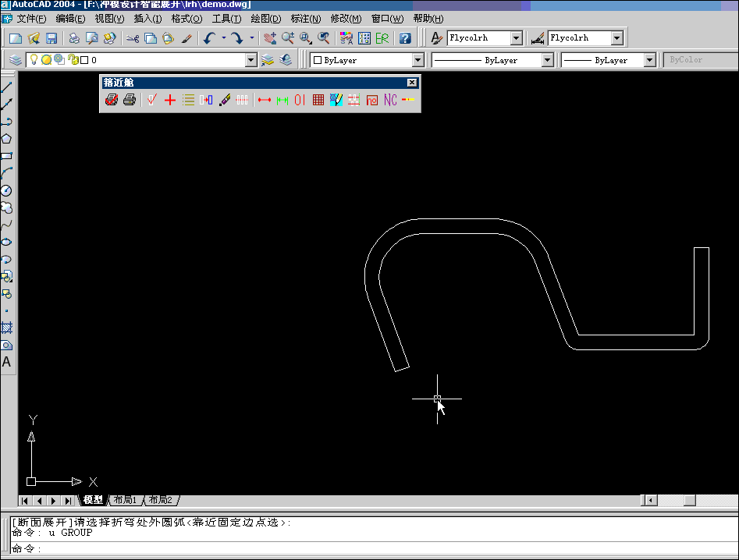Screen dimensions: 739x560
Task: Activate Zoom Realtime magnifier icon
Action: click(x=287, y=38)
